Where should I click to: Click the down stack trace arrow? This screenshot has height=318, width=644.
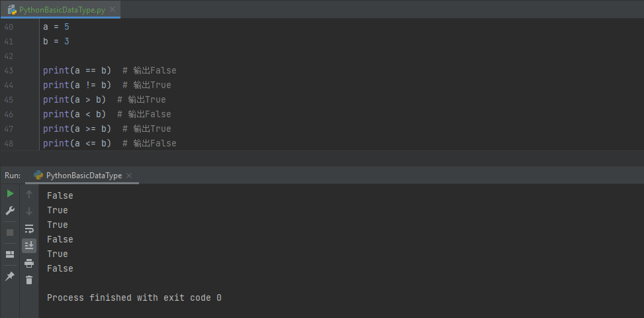29,211
